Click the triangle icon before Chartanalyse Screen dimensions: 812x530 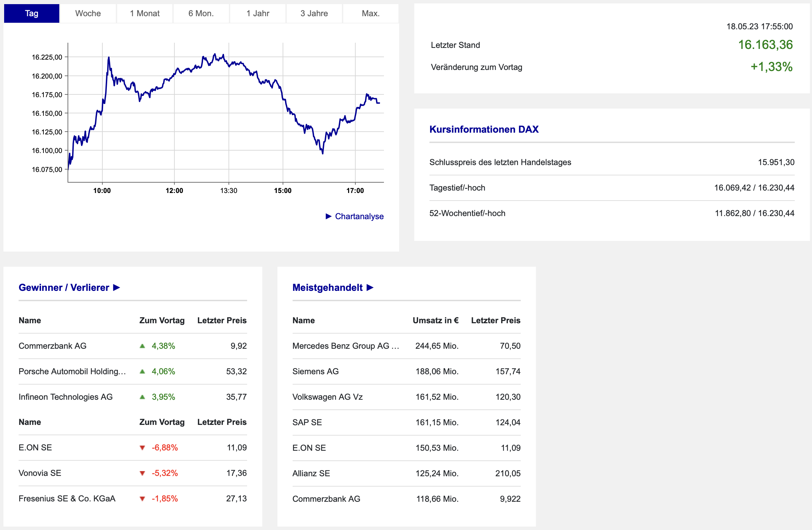pyautogui.click(x=328, y=216)
